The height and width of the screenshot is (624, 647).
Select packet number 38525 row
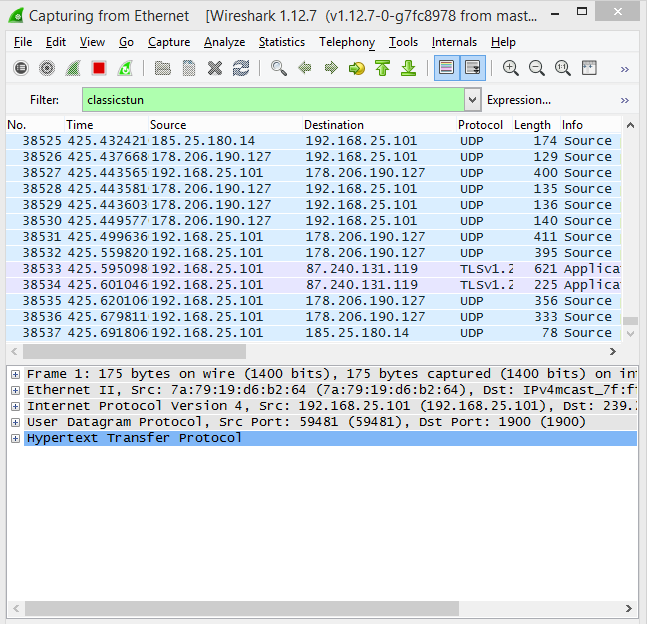314,141
